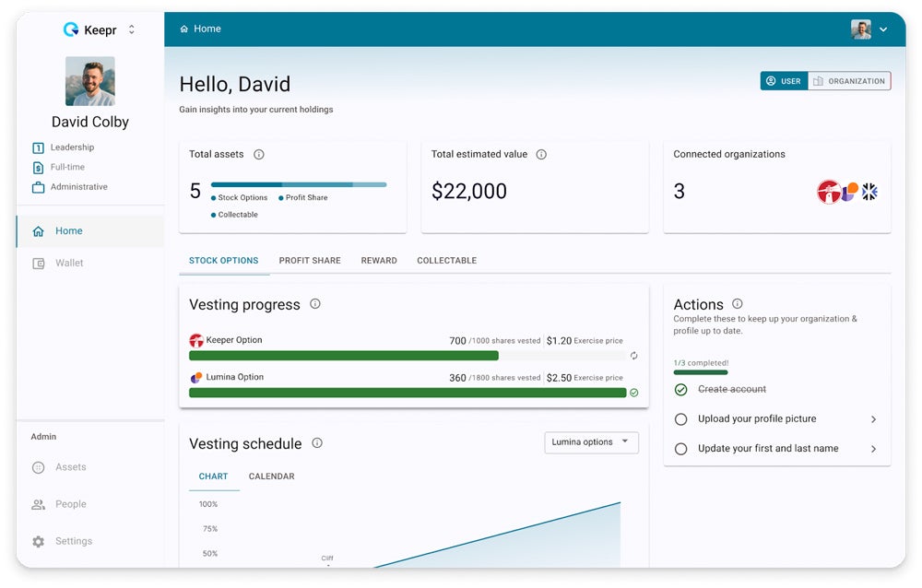Click the Vesting schedule info icon
This screenshot has width=922, height=588.
pos(317,443)
